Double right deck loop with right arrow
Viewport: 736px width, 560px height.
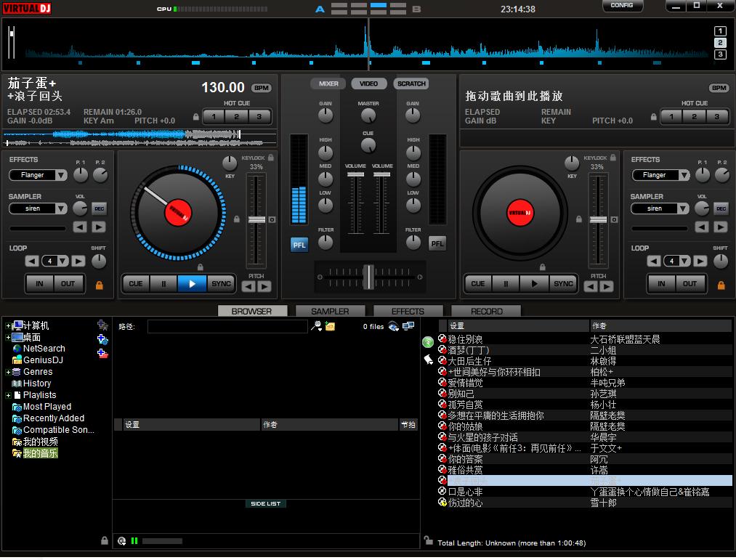point(700,261)
